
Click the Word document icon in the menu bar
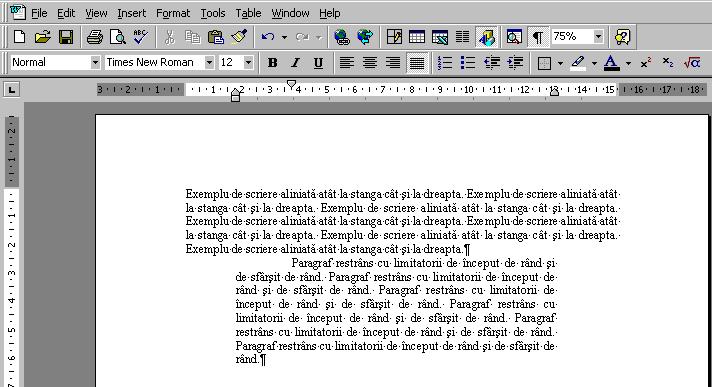tap(18, 12)
